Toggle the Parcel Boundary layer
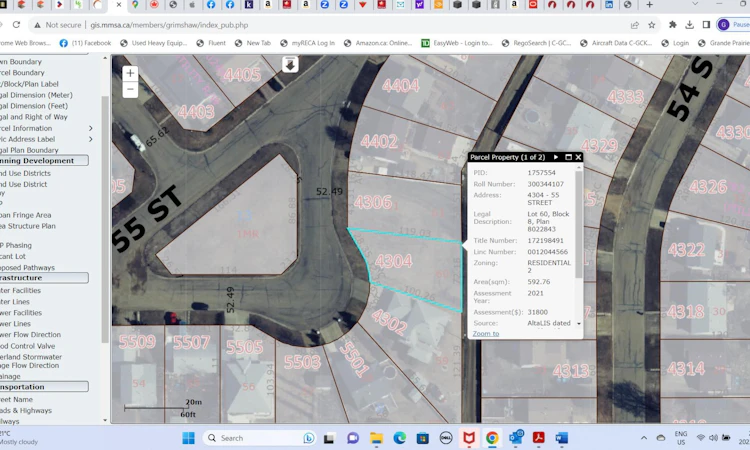This screenshot has height=450, width=750. pyautogui.click(x=22, y=73)
